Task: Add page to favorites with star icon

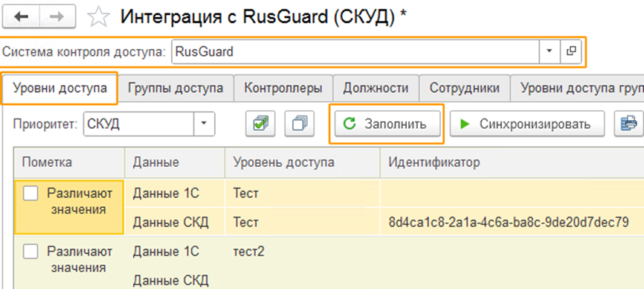Action: point(99,17)
